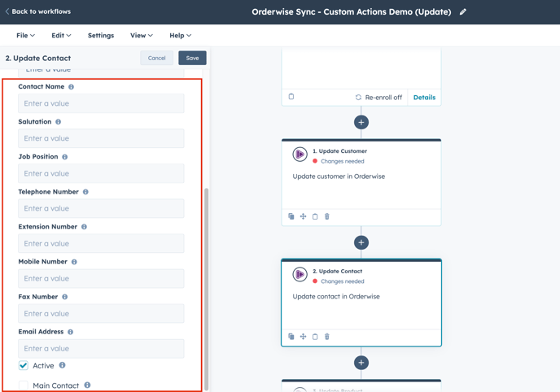Focus the Mobile Number input field

click(x=101, y=279)
